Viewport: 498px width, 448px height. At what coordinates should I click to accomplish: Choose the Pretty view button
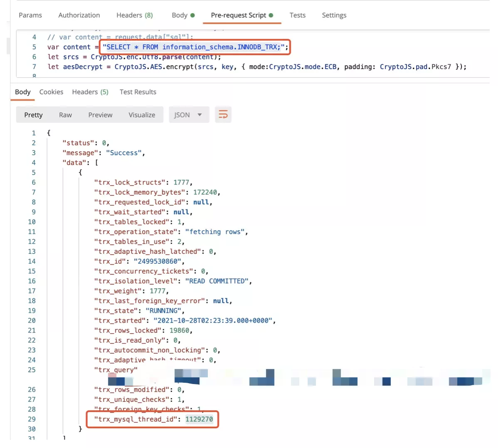coord(33,115)
